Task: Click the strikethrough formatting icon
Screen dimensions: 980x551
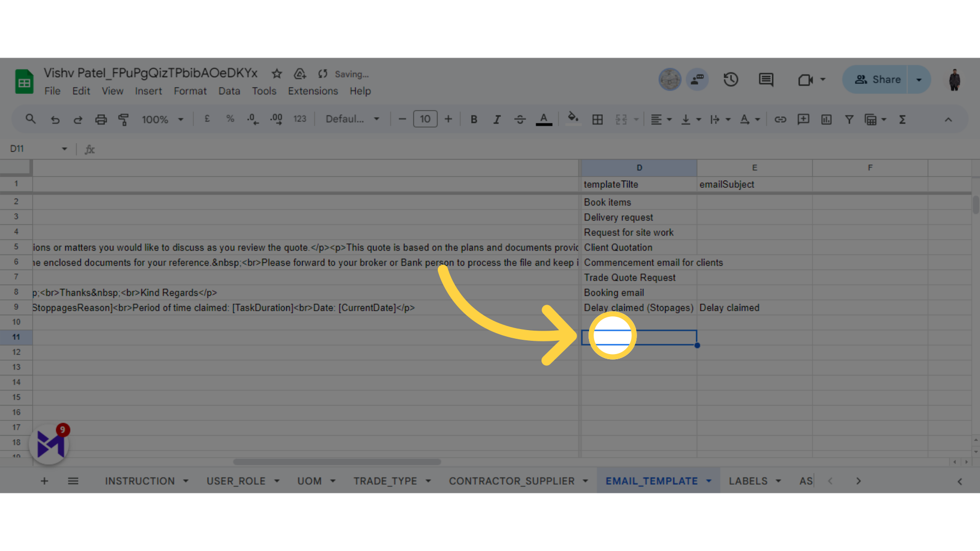Action: click(x=520, y=120)
